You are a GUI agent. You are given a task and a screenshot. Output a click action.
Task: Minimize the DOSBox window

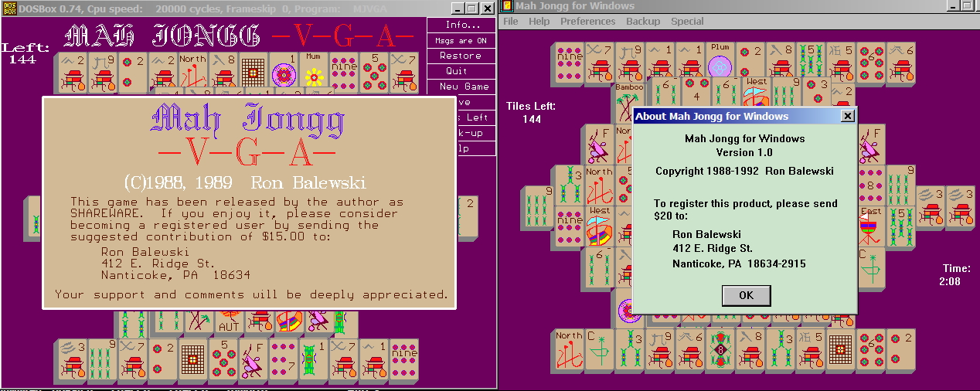click(x=456, y=8)
